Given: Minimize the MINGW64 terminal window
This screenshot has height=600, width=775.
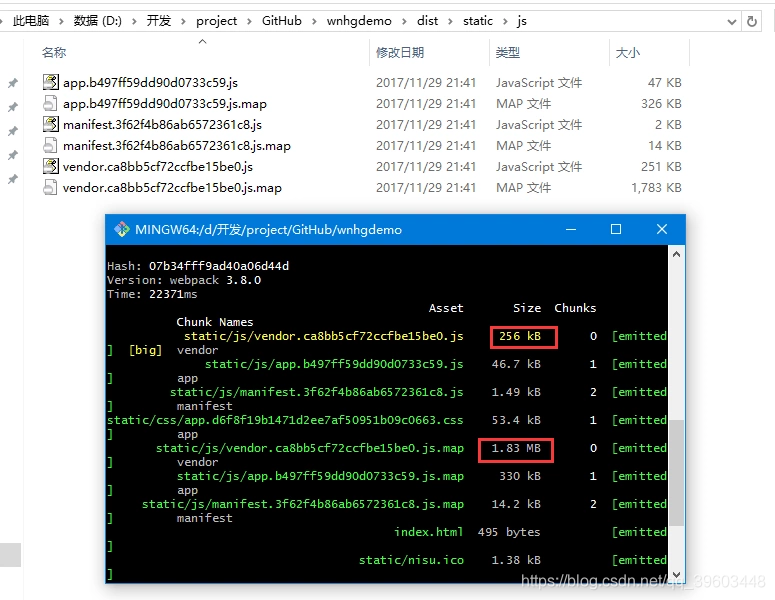Looking at the screenshot, I should [x=571, y=229].
